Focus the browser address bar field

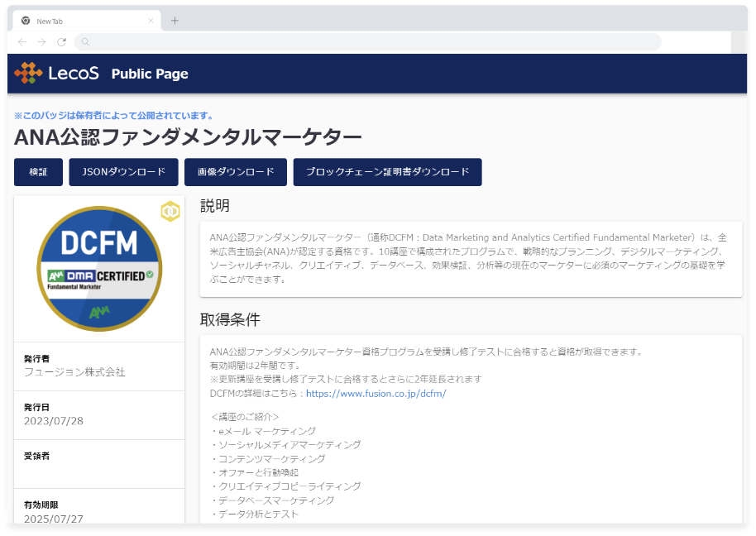pos(368,42)
